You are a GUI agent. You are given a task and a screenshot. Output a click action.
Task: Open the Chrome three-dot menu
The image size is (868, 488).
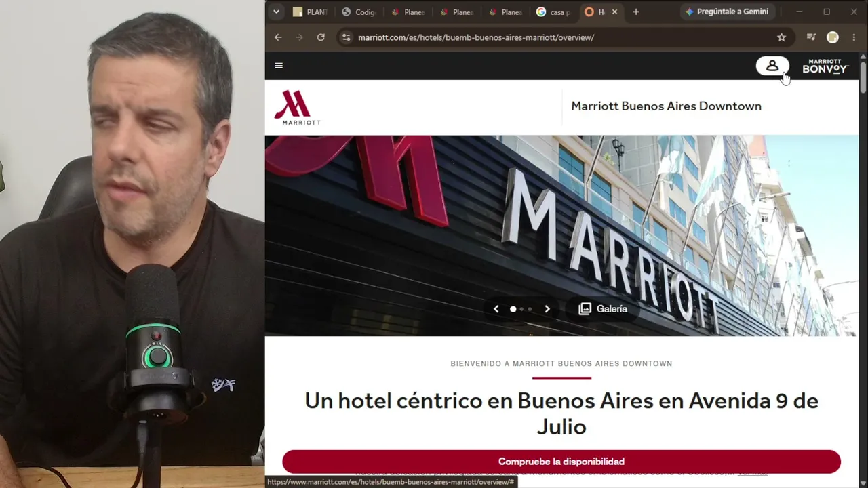coord(854,37)
